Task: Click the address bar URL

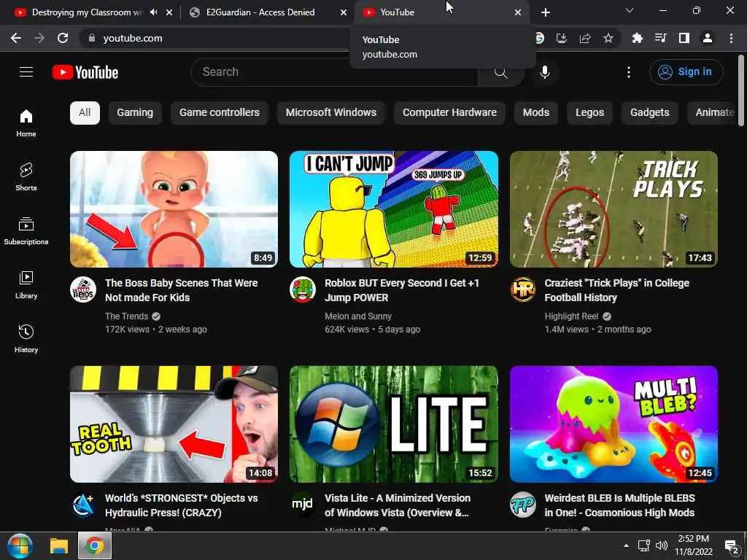Action: pyautogui.click(x=133, y=38)
